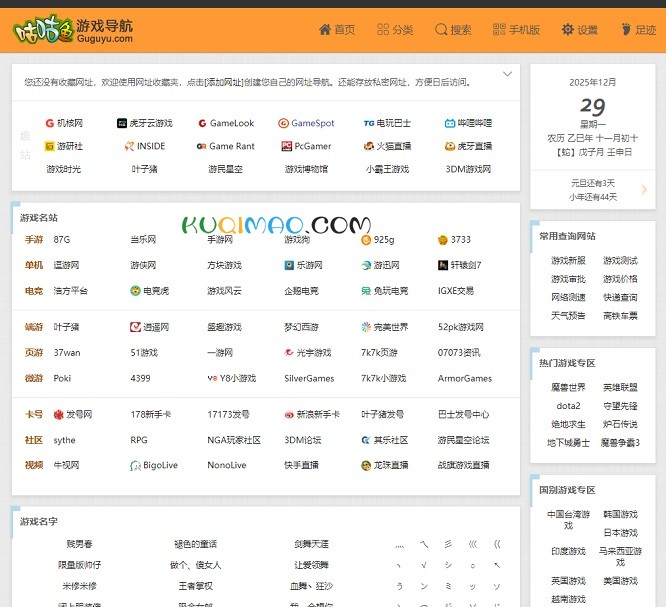Screen dimensions: 666x607
Task: Open BigoLive icon link
Action: click(154, 466)
